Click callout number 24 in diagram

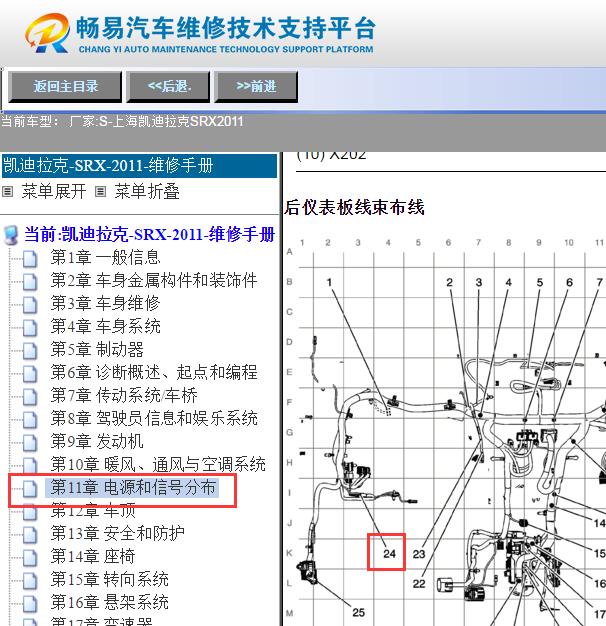click(389, 554)
